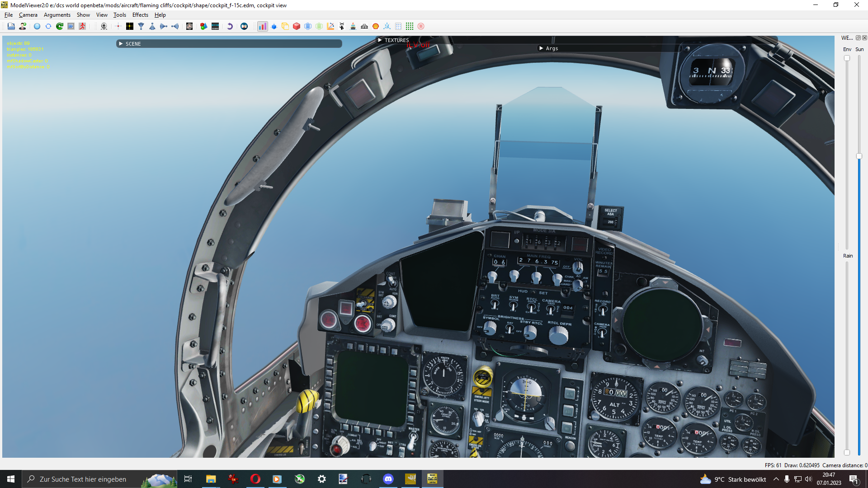Click the blue right-facing cone icon
868x488 pixels.
(x=164, y=26)
